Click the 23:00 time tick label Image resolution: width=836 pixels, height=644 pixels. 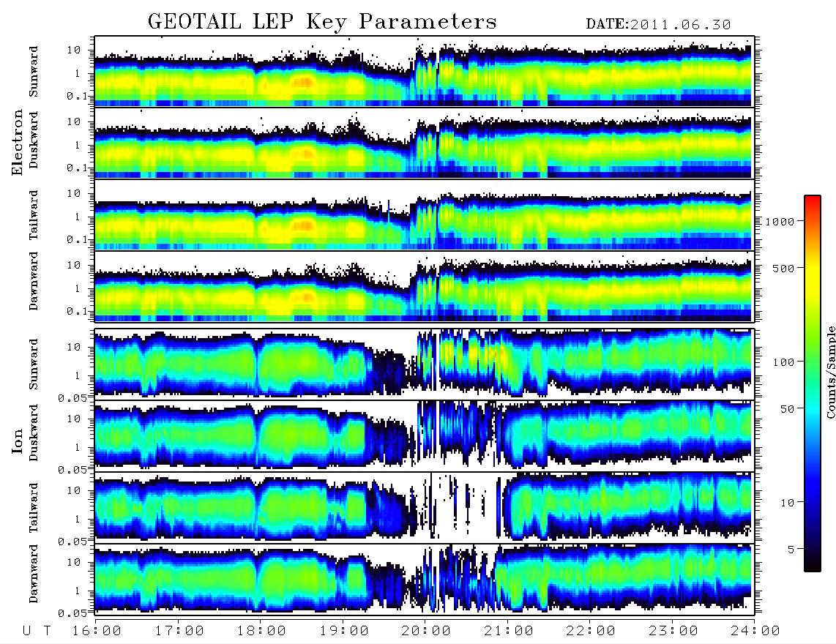673,631
